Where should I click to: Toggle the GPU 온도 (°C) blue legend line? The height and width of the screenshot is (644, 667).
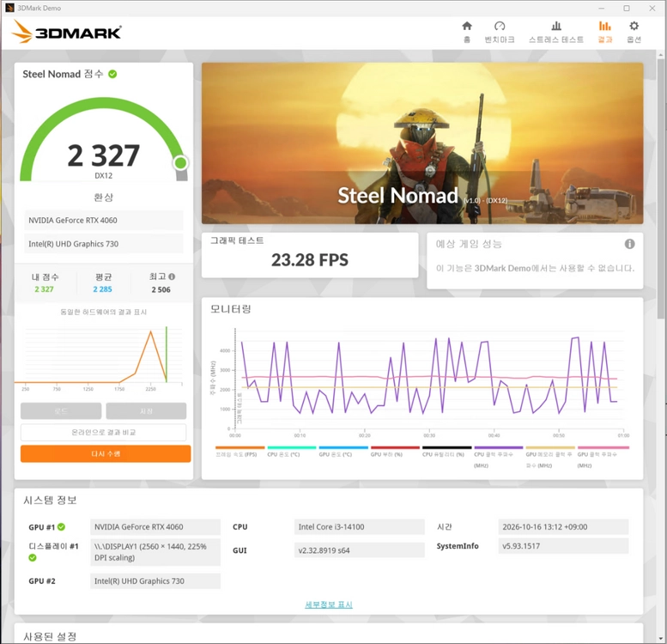pyautogui.click(x=343, y=447)
